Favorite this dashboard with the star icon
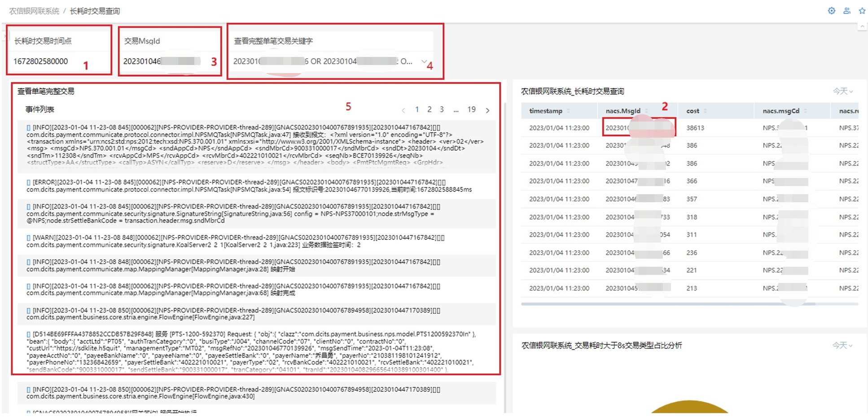This screenshot has height=417, width=868. point(862,11)
